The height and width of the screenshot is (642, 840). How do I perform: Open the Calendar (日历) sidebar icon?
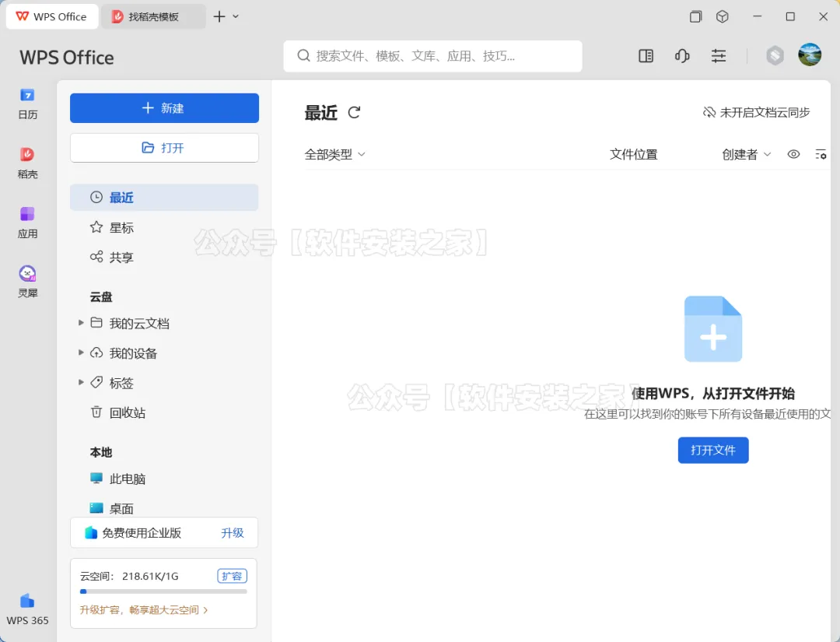[27, 103]
